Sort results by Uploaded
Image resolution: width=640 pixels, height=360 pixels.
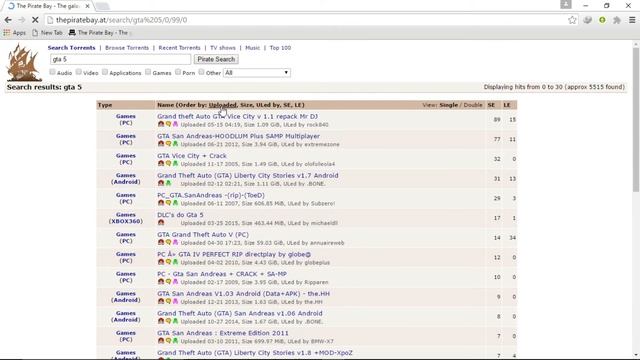pos(223,105)
